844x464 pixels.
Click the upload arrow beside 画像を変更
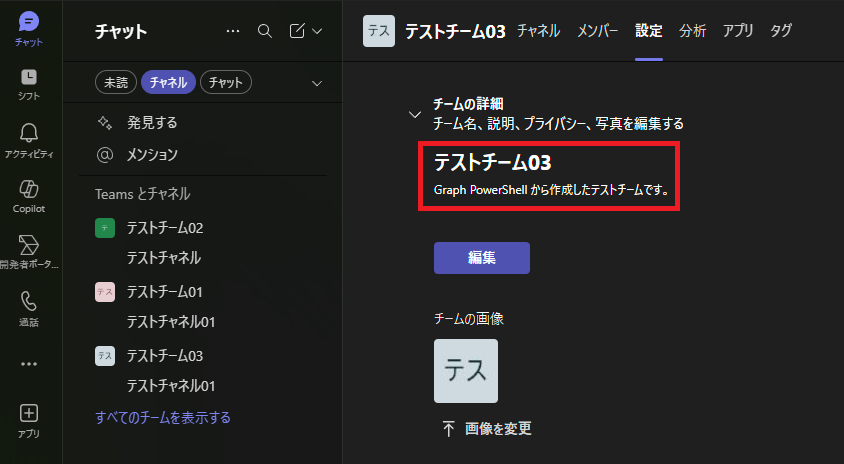448,428
